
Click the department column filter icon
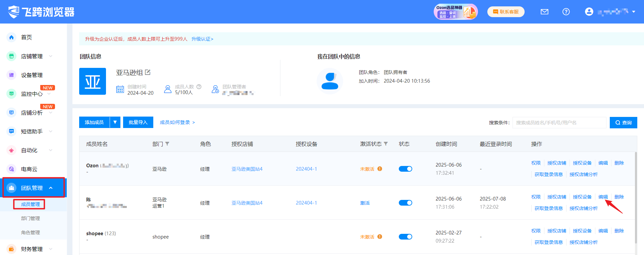coord(167,144)
